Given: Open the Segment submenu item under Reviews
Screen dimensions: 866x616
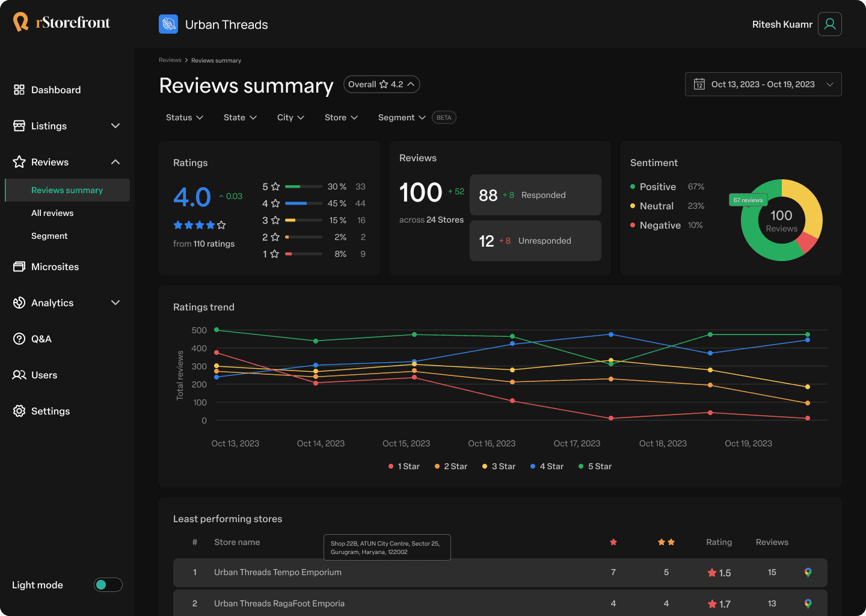Looking at the screenshot, I should [49, 236].
